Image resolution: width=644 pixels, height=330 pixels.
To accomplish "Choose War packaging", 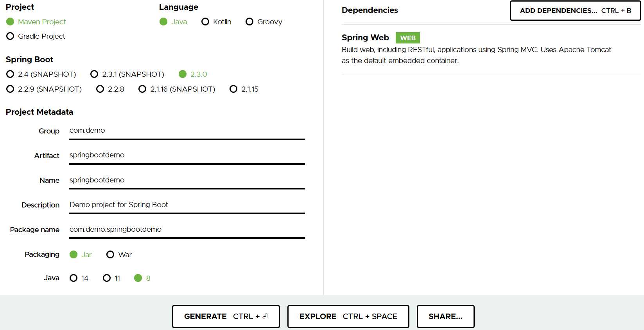I will [119, 255].
